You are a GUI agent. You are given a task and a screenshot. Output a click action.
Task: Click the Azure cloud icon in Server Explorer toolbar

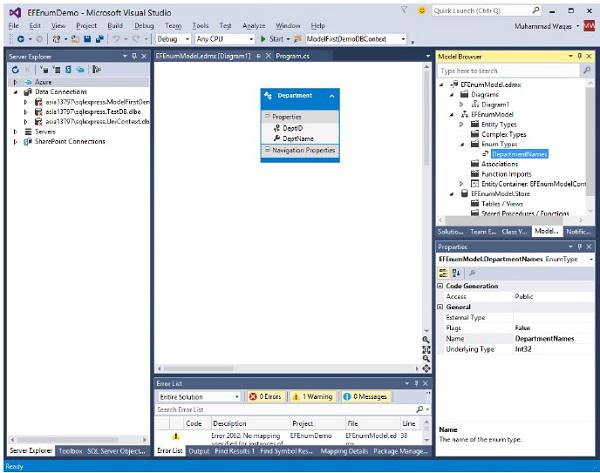(x=80, y=70)
